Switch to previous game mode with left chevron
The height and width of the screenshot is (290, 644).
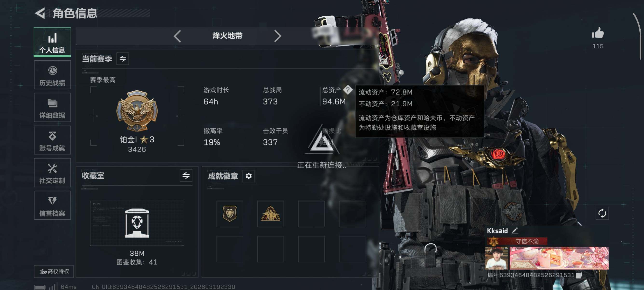tap(177, 36)
